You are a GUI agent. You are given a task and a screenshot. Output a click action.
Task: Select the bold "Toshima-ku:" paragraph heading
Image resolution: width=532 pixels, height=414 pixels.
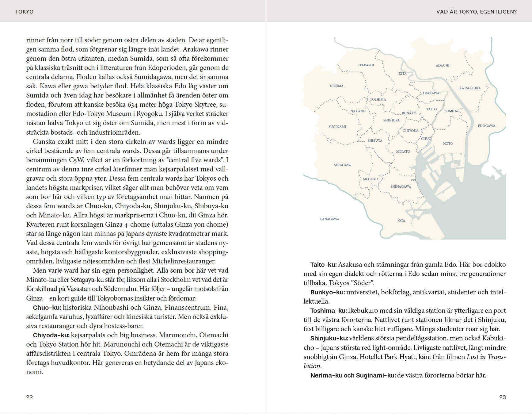[328, 311]
